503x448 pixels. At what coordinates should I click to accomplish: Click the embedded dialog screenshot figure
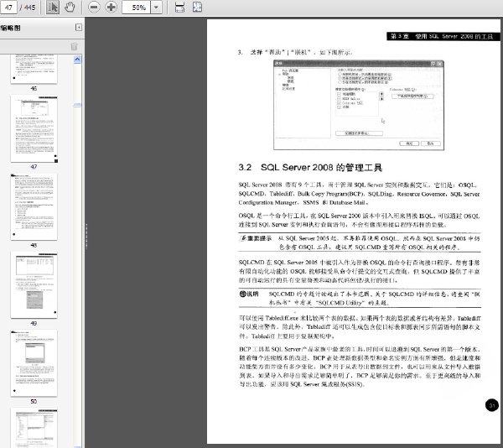(x=359, y=105)
